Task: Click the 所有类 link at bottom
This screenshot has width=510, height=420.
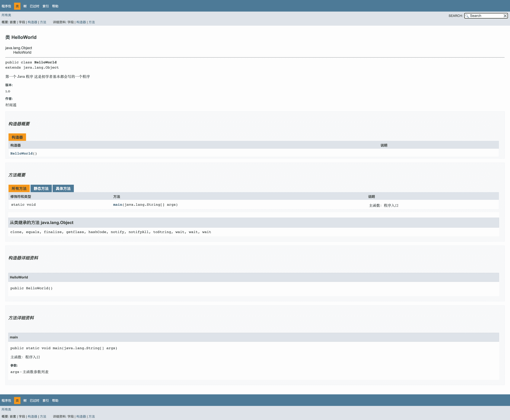Action: tap(6, 409)
